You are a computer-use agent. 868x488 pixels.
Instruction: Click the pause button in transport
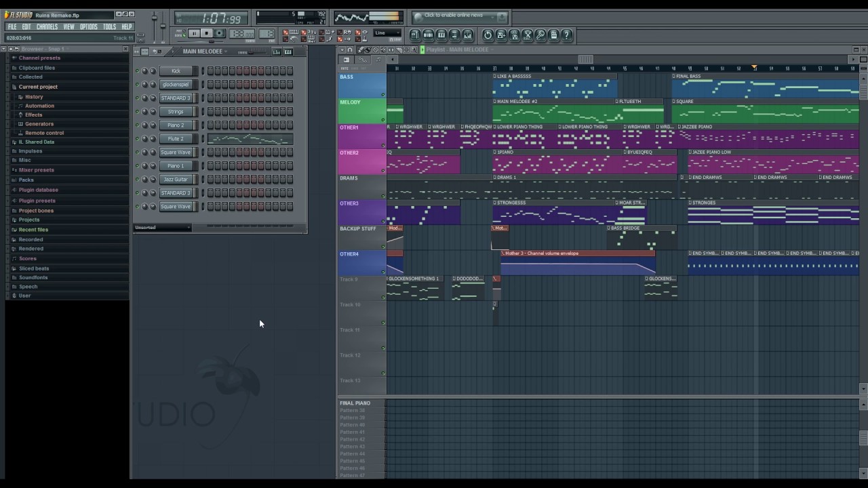[x=194, y=33]
